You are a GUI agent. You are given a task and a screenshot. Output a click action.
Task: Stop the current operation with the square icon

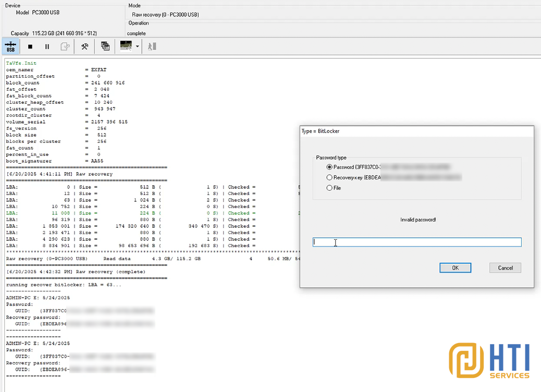coord(30,46)
